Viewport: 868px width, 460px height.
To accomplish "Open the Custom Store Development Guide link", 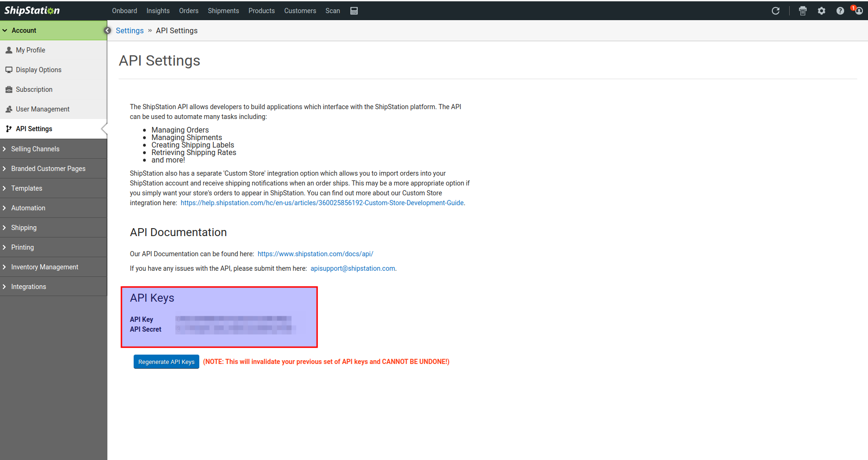I will [322, 203].
